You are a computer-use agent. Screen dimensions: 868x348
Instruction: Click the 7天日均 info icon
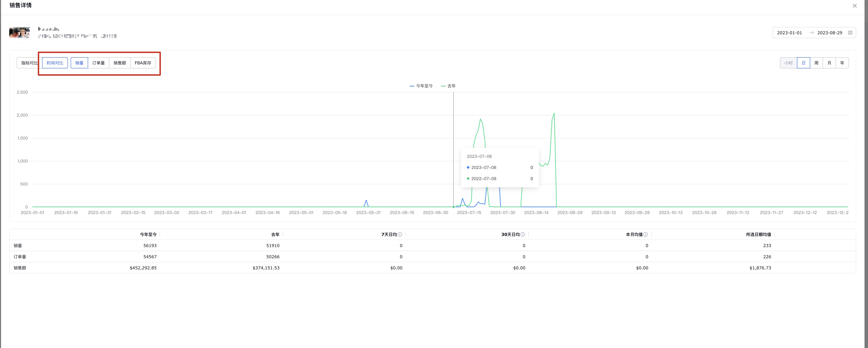(x=400, y=235)
